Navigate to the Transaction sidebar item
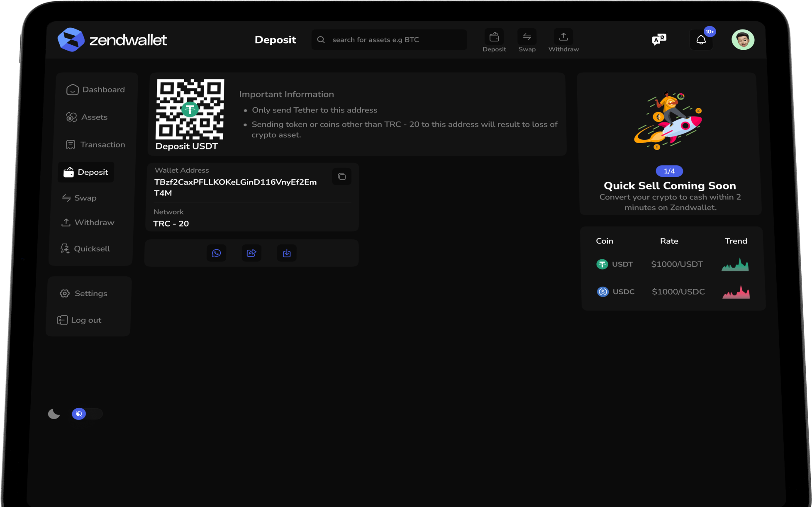Viewport: 812px width, 507px height. coord(102,144)
